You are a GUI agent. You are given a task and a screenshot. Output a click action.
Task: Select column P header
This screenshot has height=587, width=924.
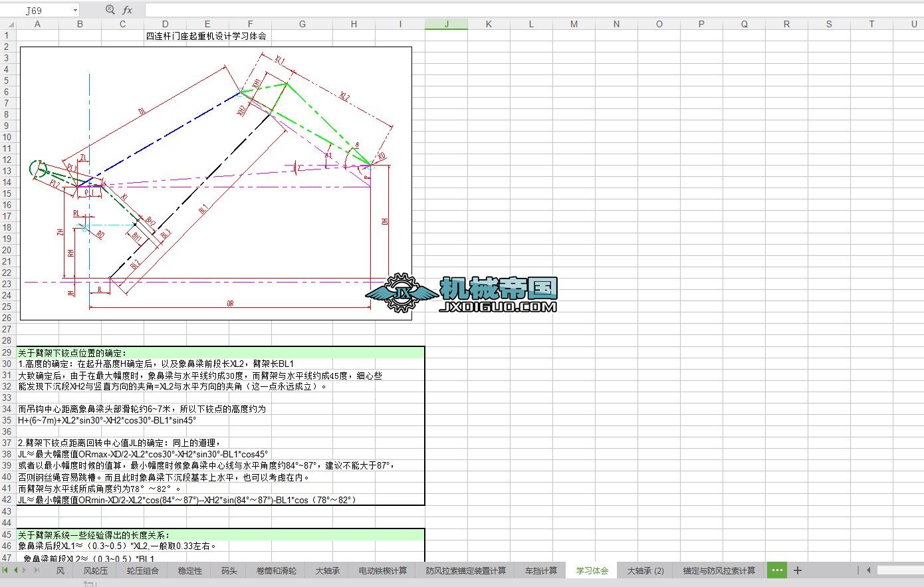click(702, 24)
